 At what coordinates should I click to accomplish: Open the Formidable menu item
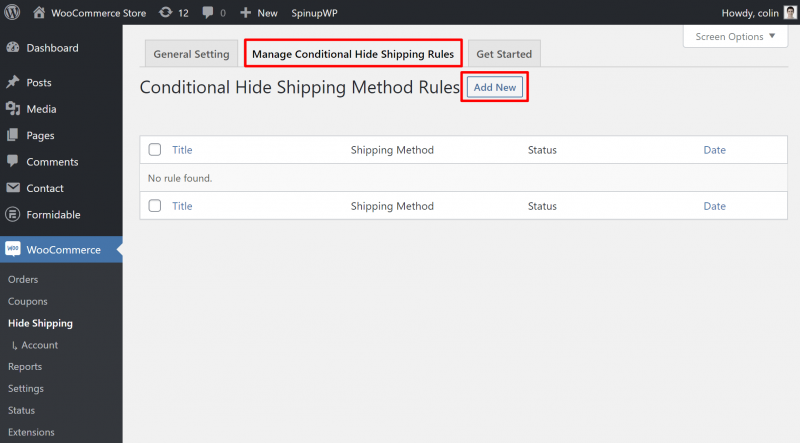[54, 215]
